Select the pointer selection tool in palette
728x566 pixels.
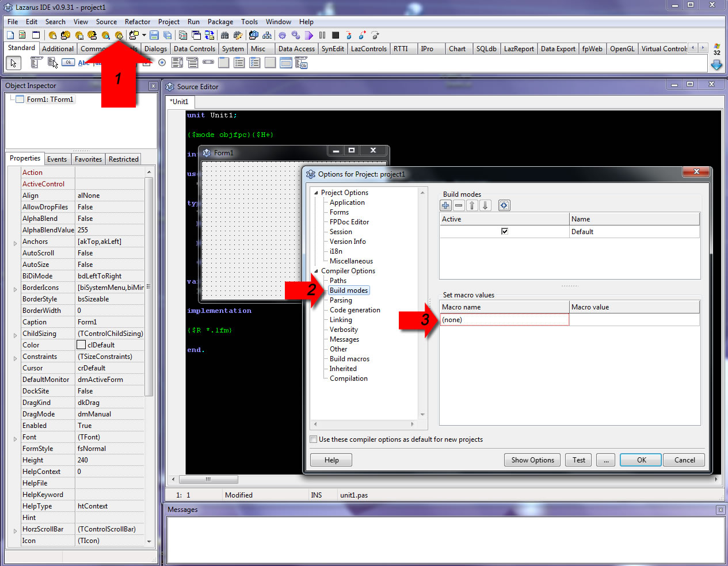click(13, 63)
